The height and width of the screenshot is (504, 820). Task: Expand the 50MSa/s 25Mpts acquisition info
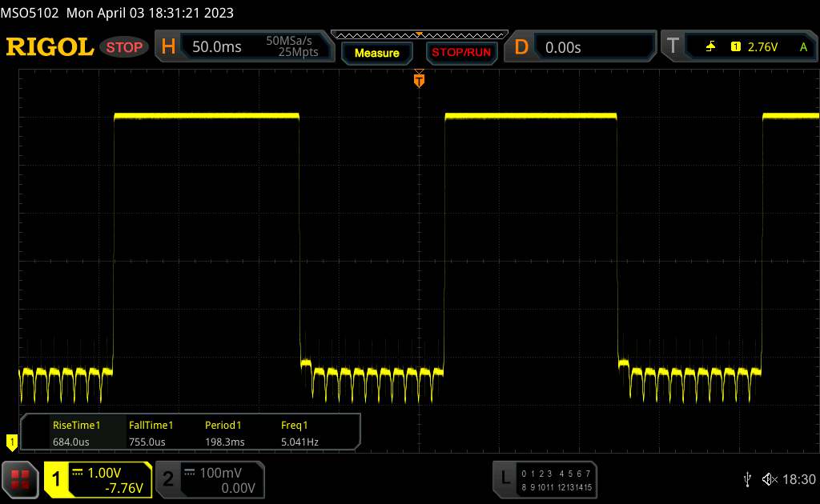pyautogui.click(x=292, y=47)
